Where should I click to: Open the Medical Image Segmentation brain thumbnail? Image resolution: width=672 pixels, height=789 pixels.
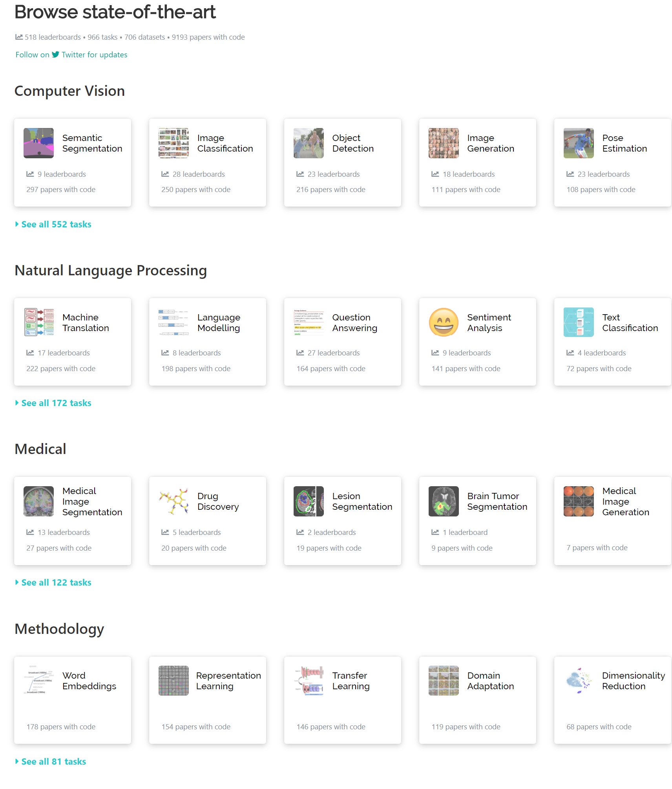point(38,501)
